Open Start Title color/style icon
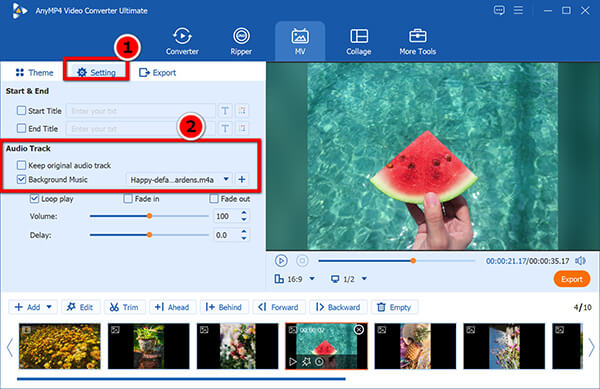 pyautogui.click(x=242, y=111)
